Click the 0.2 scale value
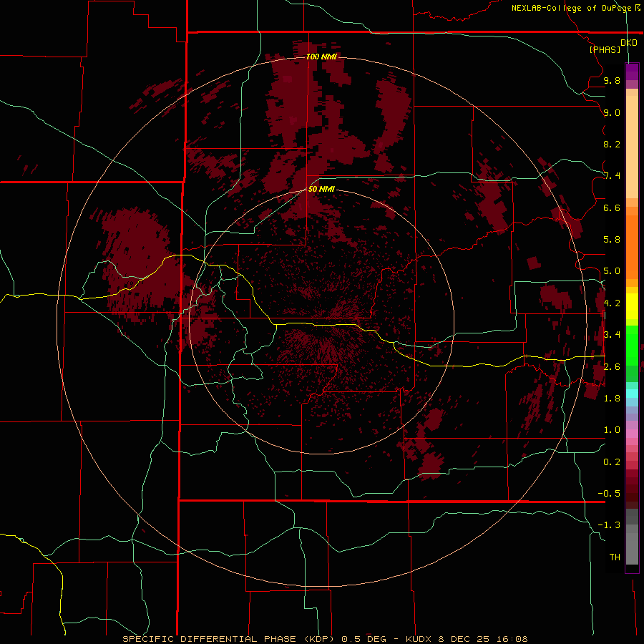This screenshot has width=644, height=644. pos(612,462)
